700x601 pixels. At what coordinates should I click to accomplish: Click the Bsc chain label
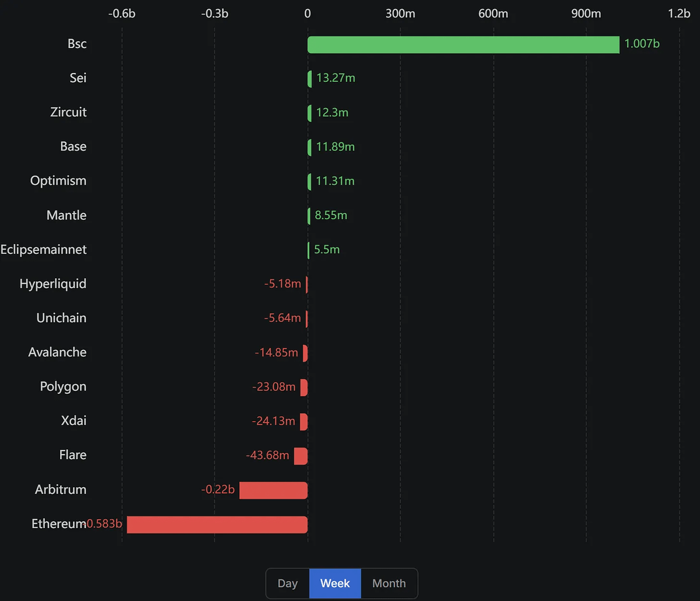pos(77,44)
